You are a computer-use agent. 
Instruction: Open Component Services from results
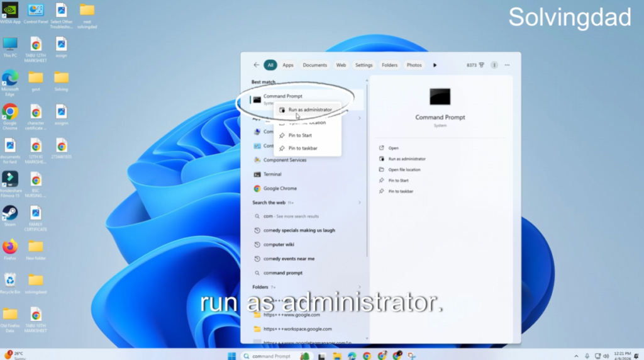pyautogui.click(x=284, y=160)
